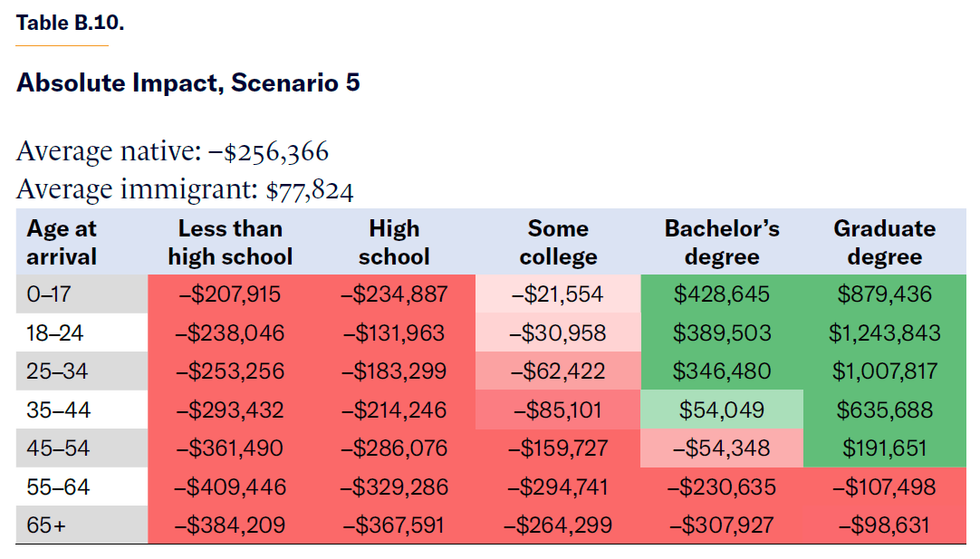Select the "Age at arrival" column header
Viewport: 980px width, 559px height.
(62, 243)
